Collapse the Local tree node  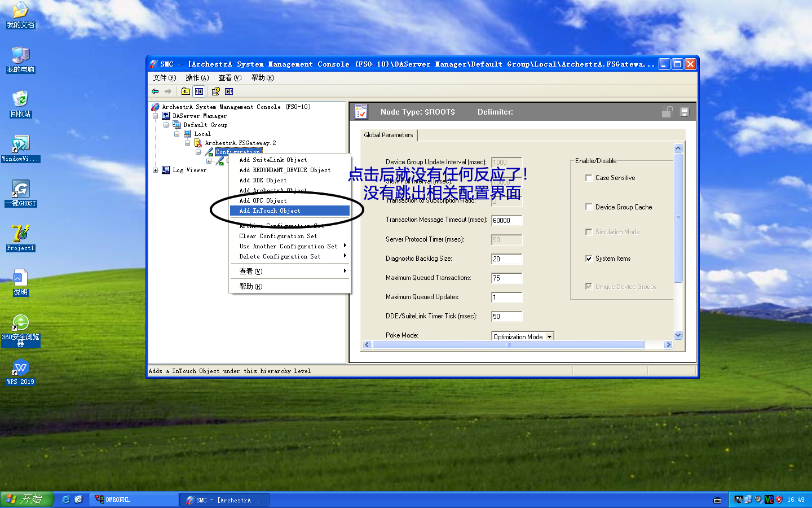[x=177, y=134]
